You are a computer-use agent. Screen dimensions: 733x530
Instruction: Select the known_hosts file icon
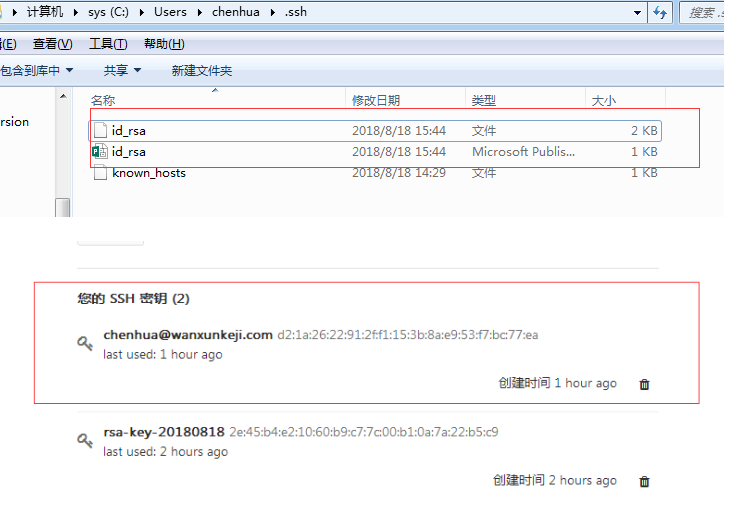tap(100, 173)
